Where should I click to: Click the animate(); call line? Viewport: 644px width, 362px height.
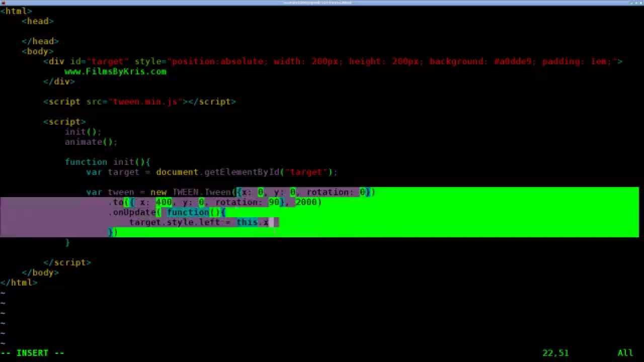[x=91, y=142]
